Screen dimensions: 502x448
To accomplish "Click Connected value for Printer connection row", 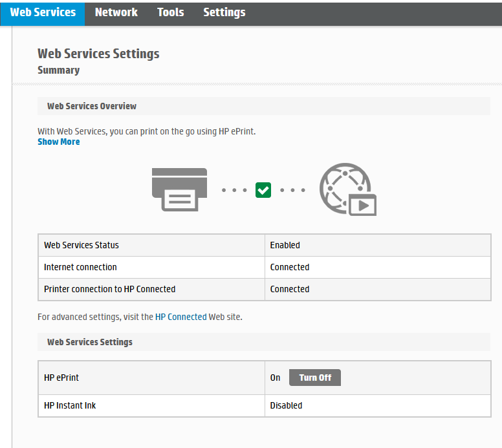I will [x=290, y=289].
